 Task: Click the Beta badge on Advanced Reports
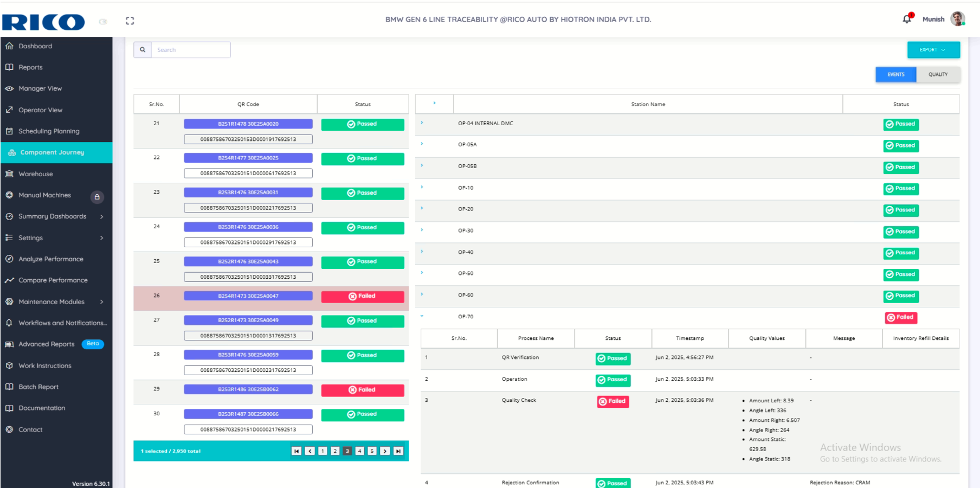pyautogui.click(x=93, y=344)
